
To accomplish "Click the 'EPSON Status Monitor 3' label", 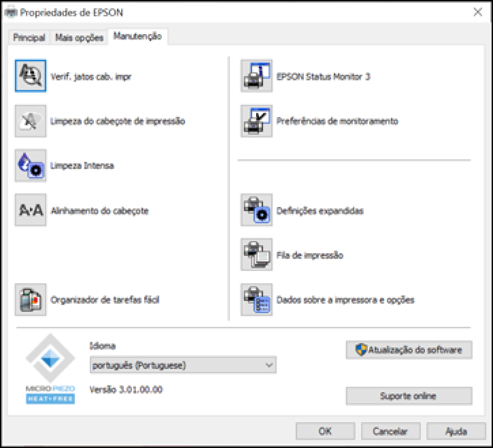I will point(323,77).
